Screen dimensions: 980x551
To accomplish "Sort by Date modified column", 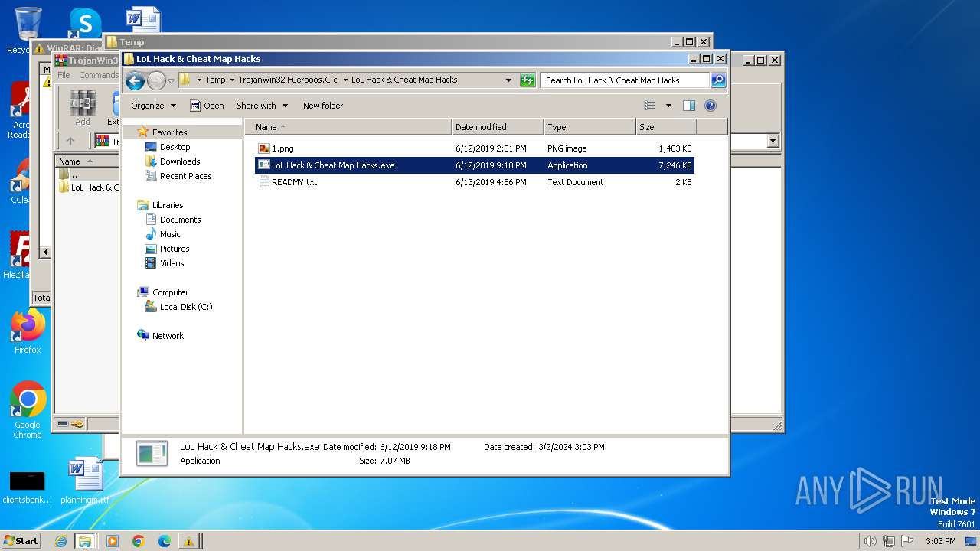I will (x=498, y=127).
